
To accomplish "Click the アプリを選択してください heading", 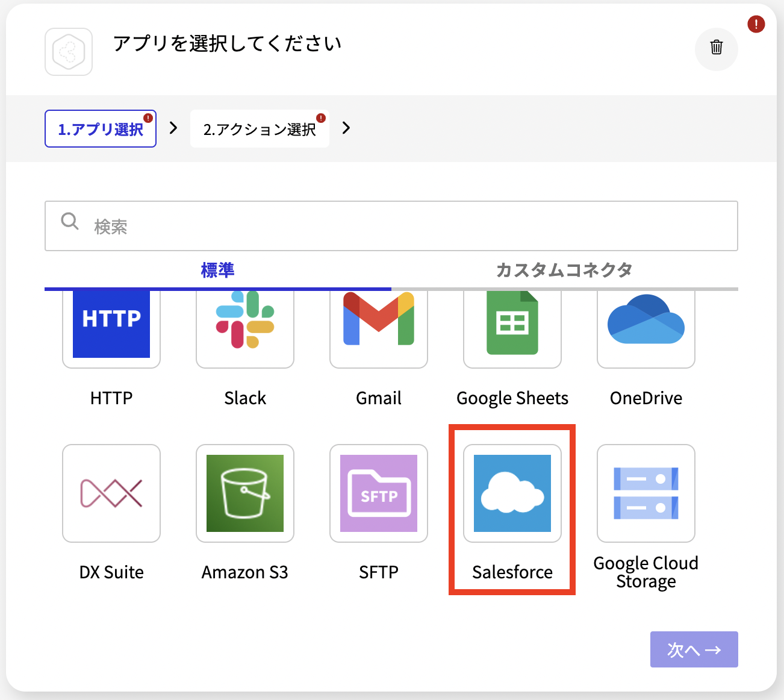I will (228, 43).
